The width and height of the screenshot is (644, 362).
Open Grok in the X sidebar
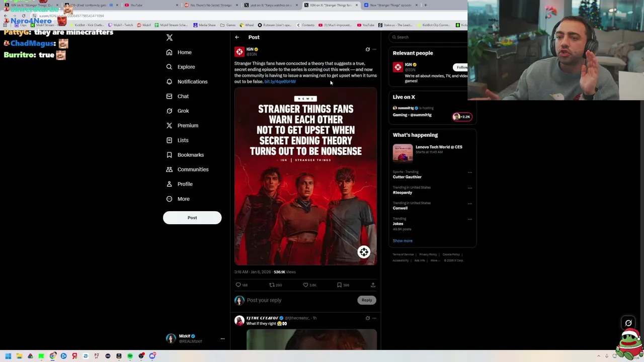click(x=177, y=111)
